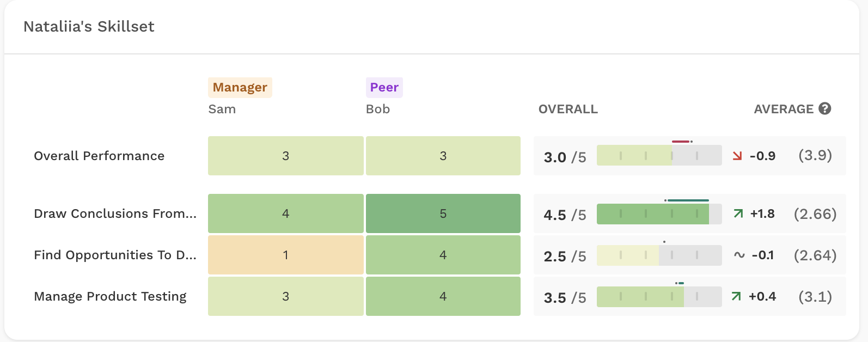
Task: Click green up arrow beside +1.8
Action: click(x=738, y=213)
